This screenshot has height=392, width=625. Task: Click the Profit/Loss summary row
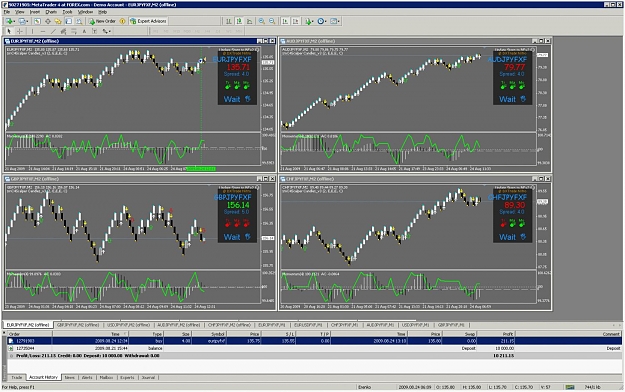pyautogui.click(x=314, y=355)
